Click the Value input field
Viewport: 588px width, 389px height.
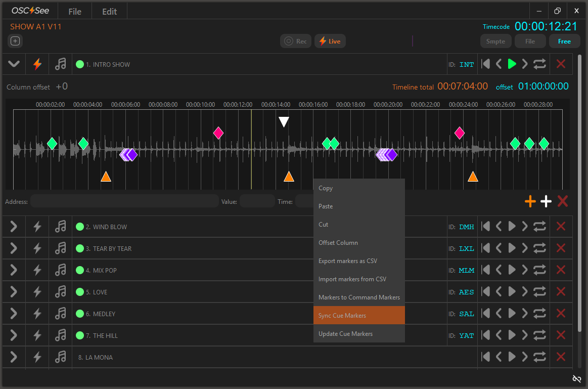coord(257,201)
